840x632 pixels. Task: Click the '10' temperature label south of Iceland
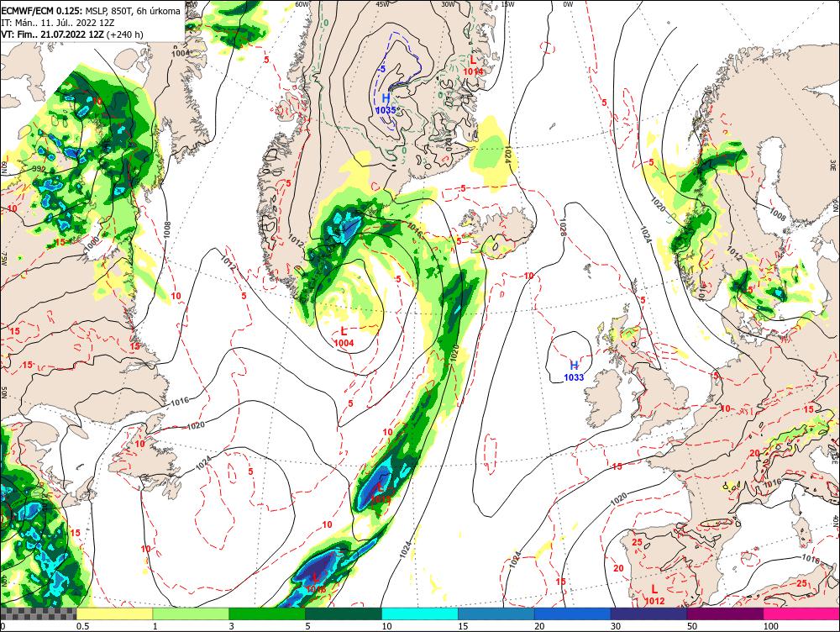point(528,276)
